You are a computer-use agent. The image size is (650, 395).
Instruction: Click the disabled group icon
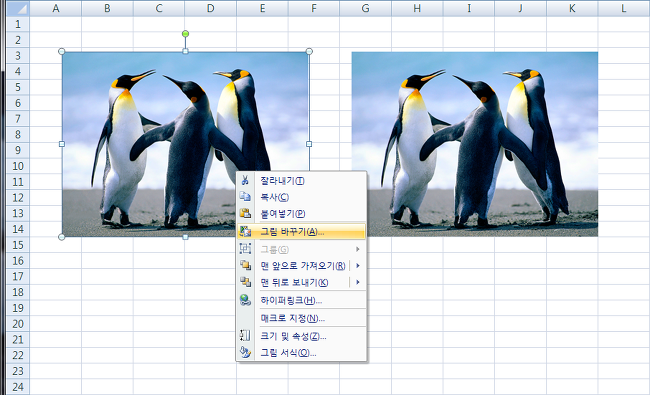pos(245,249)
